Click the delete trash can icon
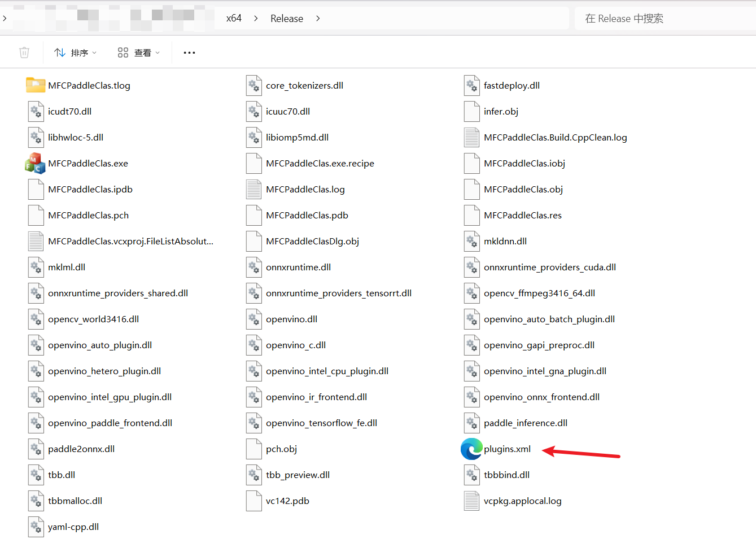This screenshot has height=548, width=756. point(24,52)
